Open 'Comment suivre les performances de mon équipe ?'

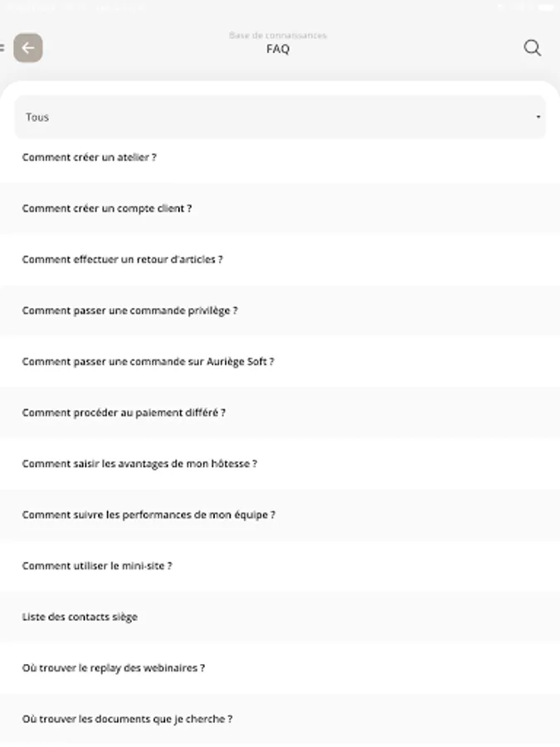coord(149,515)
